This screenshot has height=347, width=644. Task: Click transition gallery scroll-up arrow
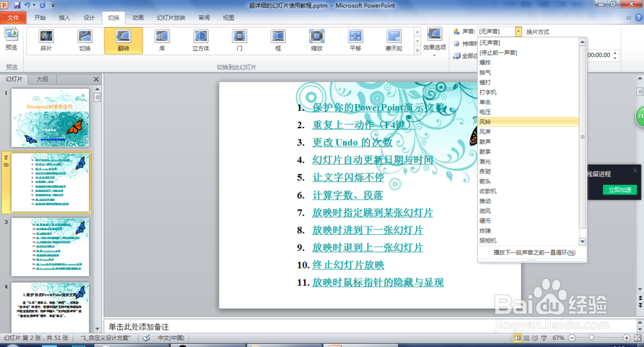pos(417,32)
